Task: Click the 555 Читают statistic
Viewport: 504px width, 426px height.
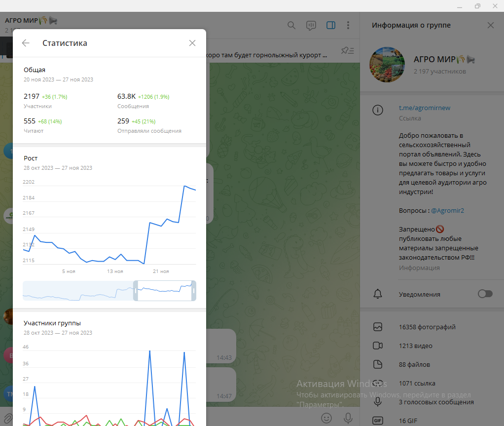Action: pyautogui.click(x=43, y=125)
